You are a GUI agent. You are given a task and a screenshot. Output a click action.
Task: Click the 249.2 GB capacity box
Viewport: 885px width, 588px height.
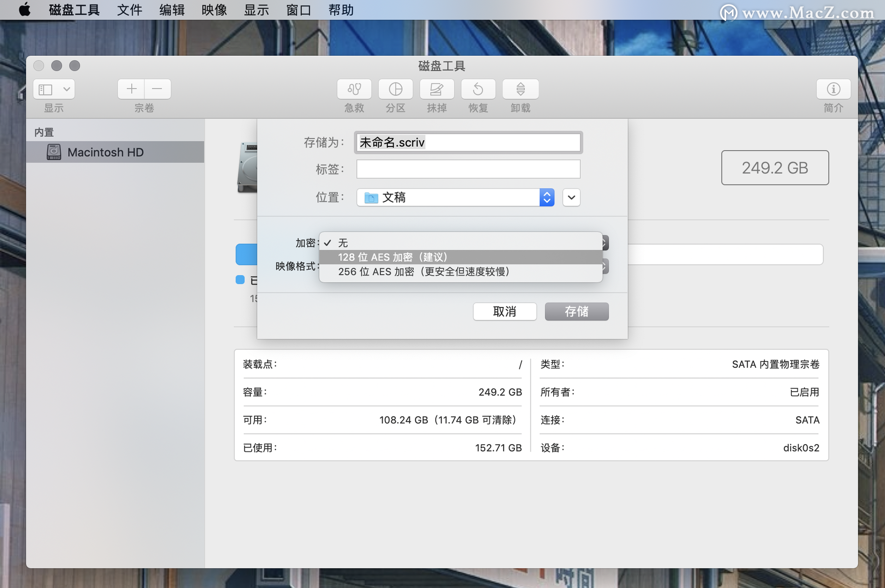tap(775, 168)
